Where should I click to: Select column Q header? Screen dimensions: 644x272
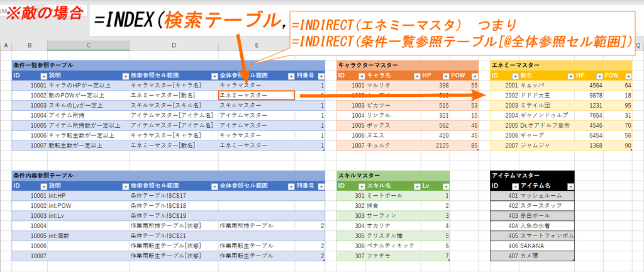coord(638,45)
